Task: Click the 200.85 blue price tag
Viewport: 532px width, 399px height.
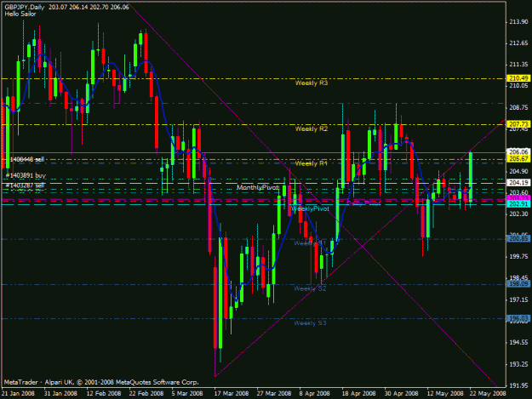Action: pos(518,239)
